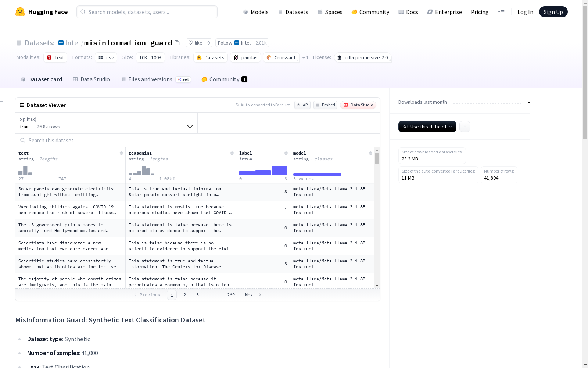Viewport: 588px width, 368px height.
Task: Click the main search models input field
Action: pos(147,12)
